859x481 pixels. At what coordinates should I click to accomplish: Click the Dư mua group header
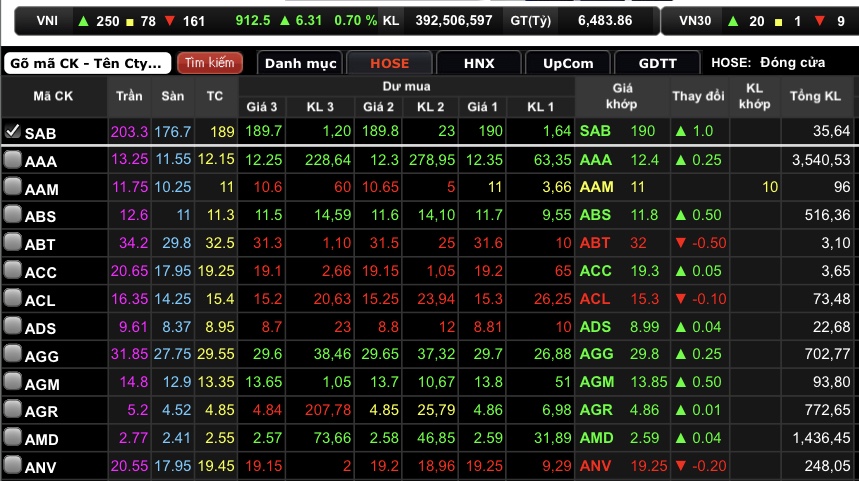coord(406,86)
